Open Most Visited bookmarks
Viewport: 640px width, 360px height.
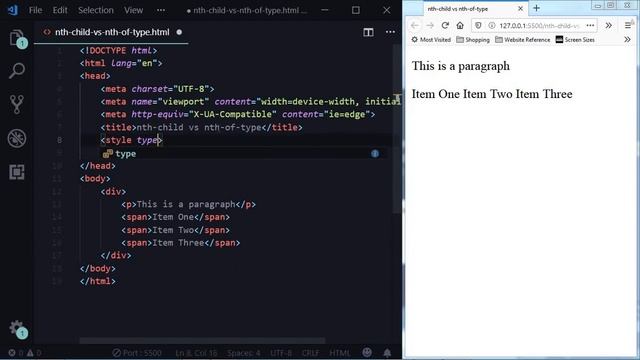(431, 40)
